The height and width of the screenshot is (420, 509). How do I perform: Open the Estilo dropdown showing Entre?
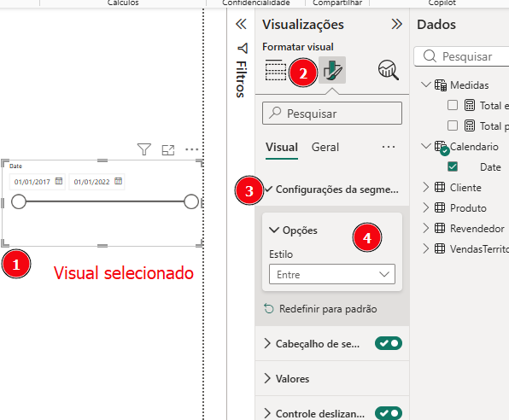click(x=331, y=274)
